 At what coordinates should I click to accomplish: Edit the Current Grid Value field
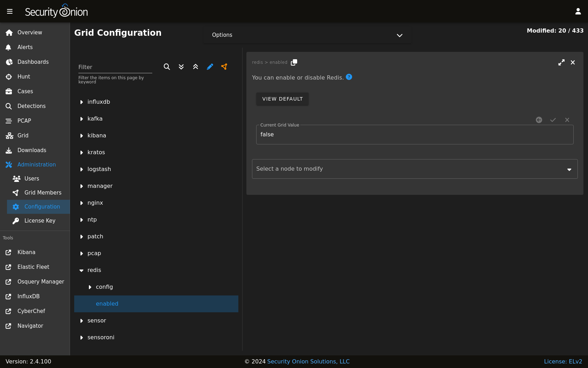415,135
